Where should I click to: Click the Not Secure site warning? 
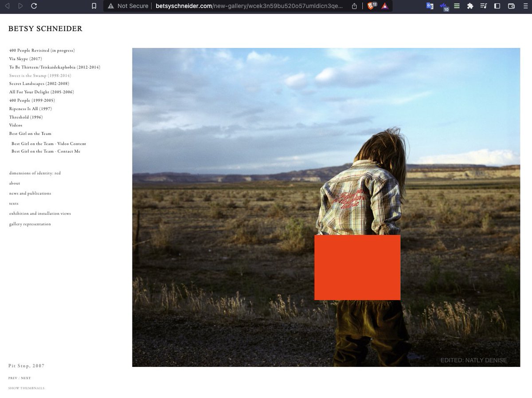(x=128, y=6)
